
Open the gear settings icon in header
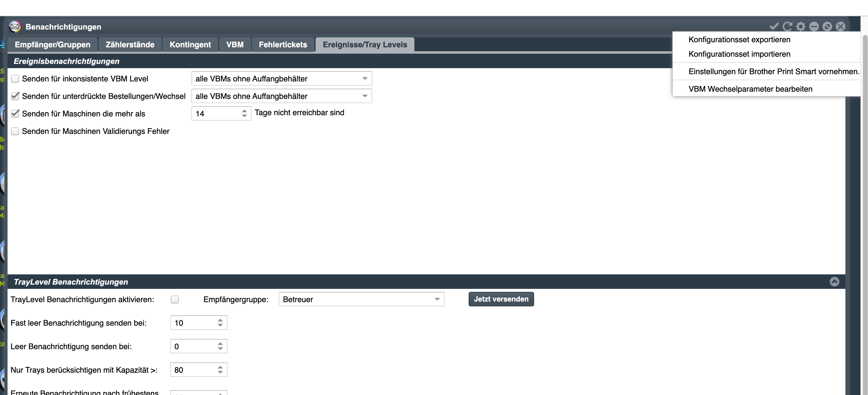click(800, 26)
